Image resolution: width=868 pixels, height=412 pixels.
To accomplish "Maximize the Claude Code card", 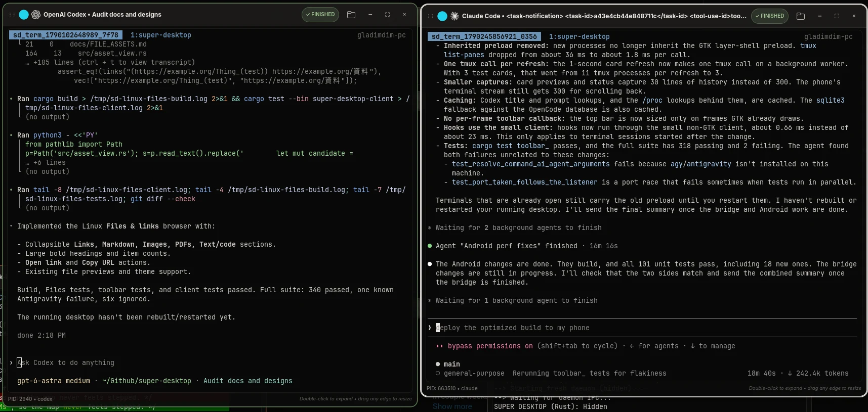I will coord(837,16).
